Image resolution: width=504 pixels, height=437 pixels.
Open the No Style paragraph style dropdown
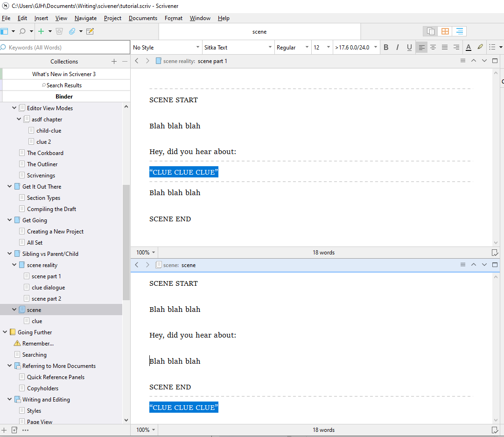tap(166, 47)
